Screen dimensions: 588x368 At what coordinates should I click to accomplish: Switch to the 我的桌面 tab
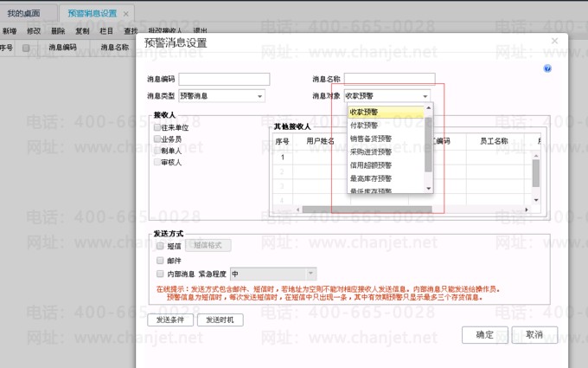pos(23,14)
